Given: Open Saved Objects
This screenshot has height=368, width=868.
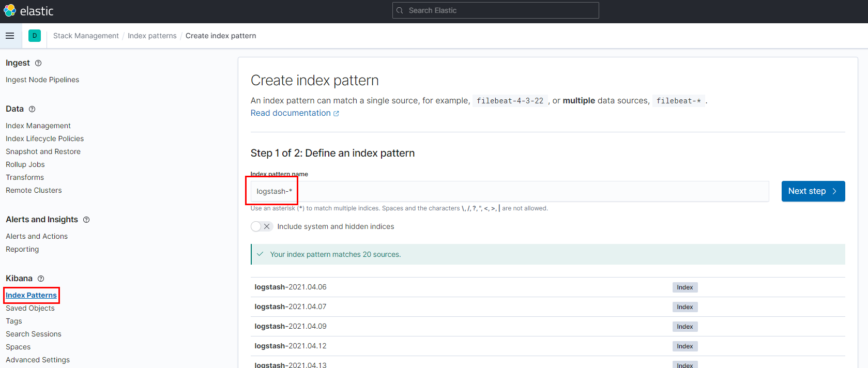Looking at the screenshot, I should [30, 308].
